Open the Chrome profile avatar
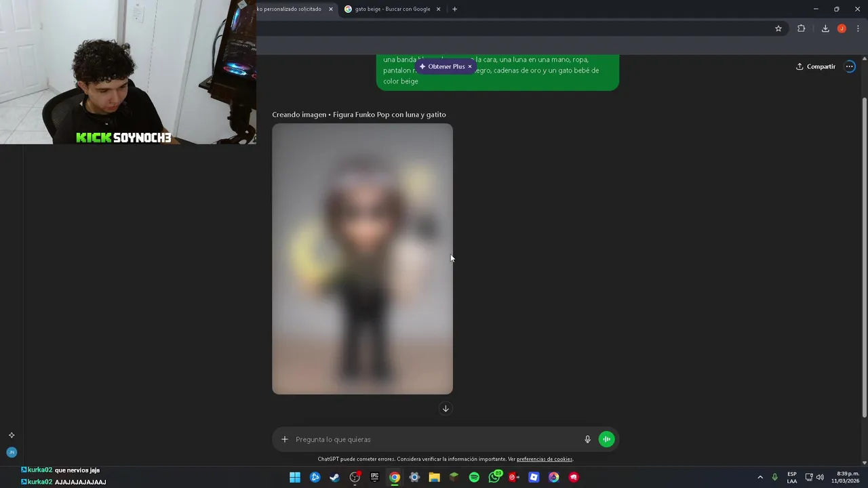The image size is (868, 488). coord(842,28)
